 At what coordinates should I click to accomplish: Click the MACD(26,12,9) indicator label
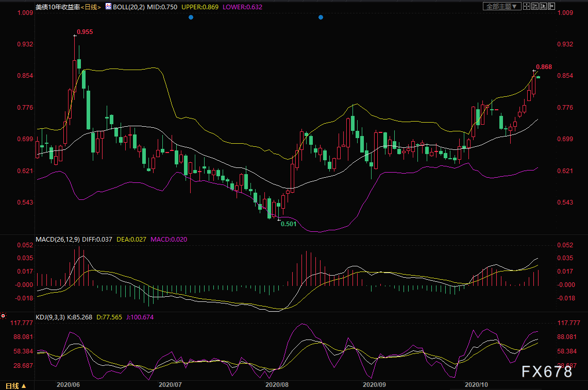pyautogui.click(x=58, y=239)
